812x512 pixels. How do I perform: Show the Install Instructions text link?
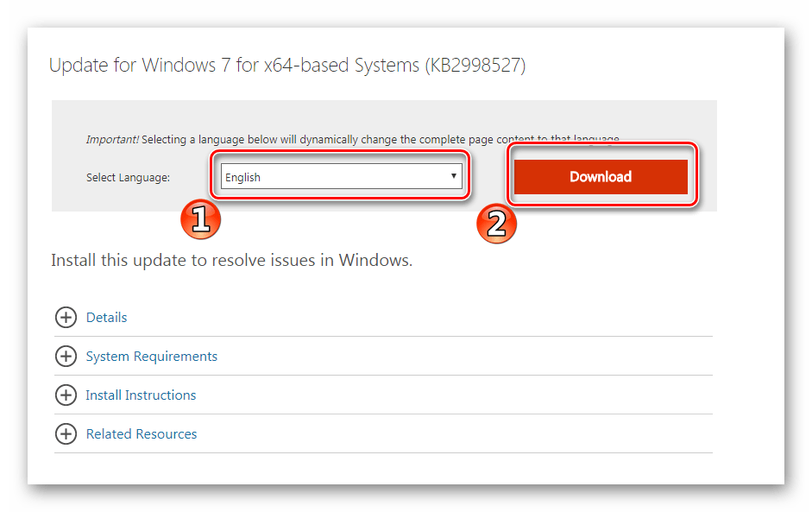(141, 395)
